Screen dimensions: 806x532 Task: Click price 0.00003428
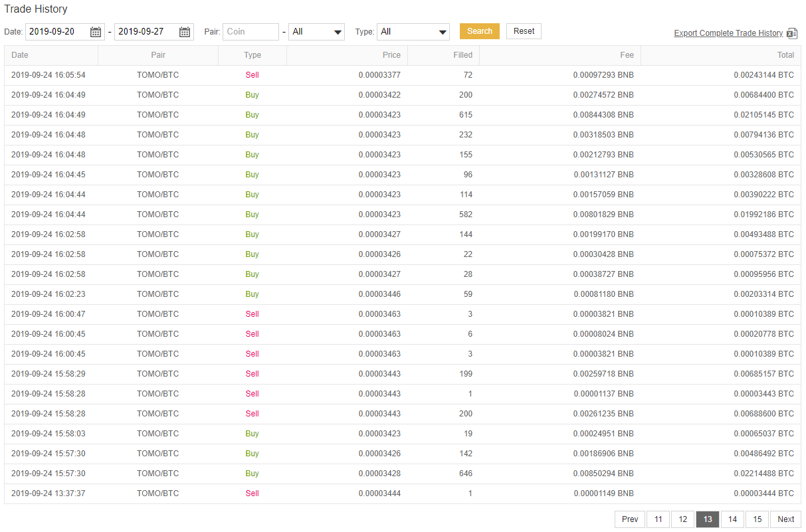click(379, 474)
